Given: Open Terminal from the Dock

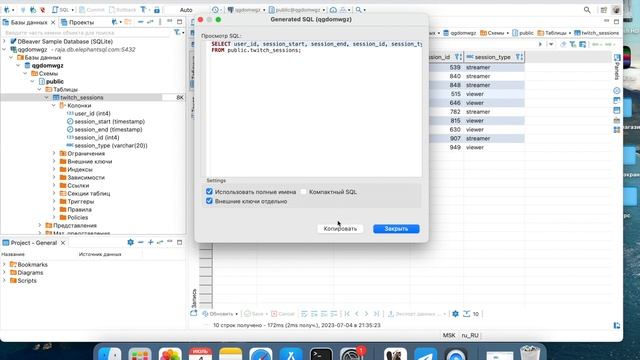Looking at the screenshot, I should click(x=321, y=354).
